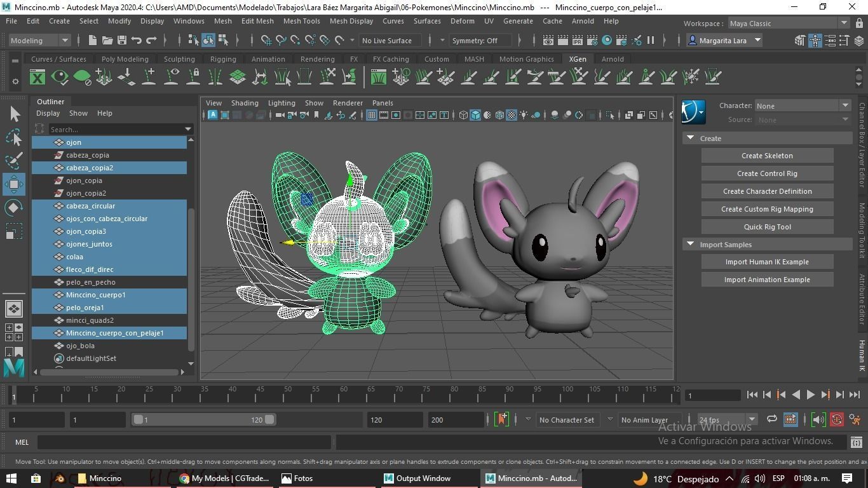The height and width of the screenshot is (488, 868).
Task: Click the Script Editor icon
Action: tap(856, 442)
